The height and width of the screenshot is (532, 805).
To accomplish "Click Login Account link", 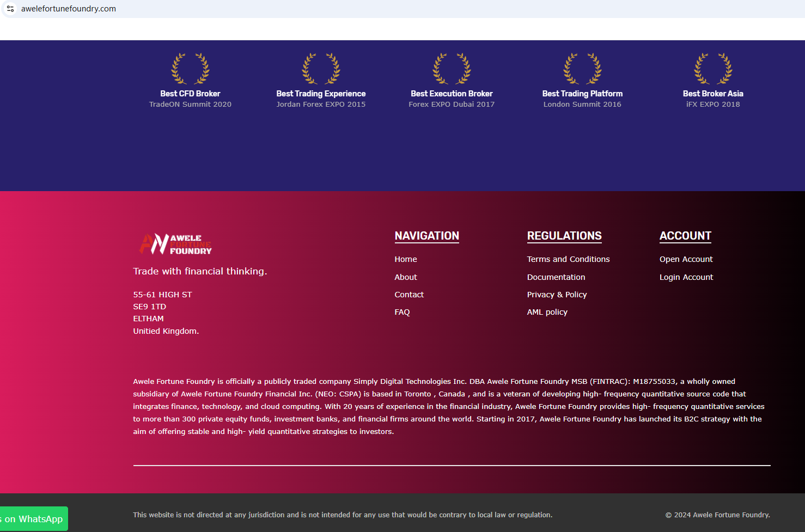I will tap(686, 277).
